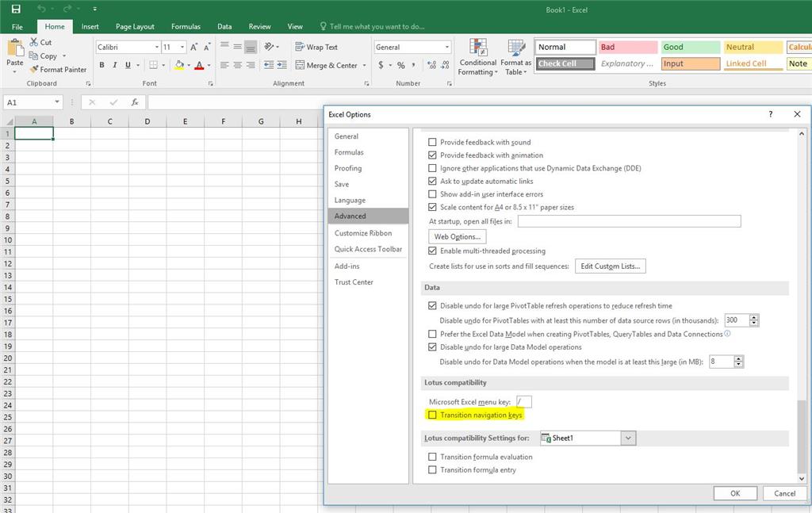Expand the Merge & Center dropdown arrow
The height and width of the screenshot is (513, 812).
(364, 65)
